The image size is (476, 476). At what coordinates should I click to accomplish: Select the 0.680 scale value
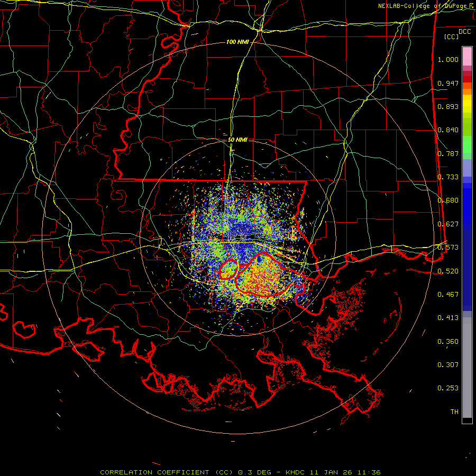click(448, 200)
